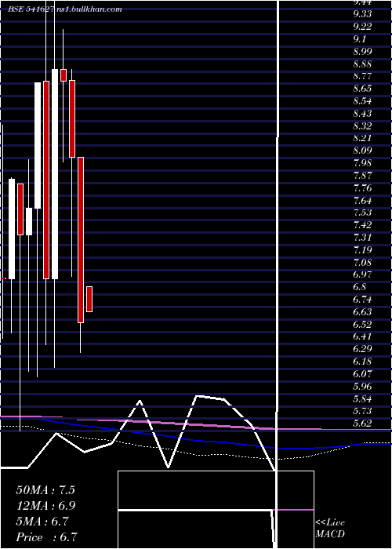Select the 7.87 price axis label
Image resolution: width=392 pixels, height=549 pixels.
(362, 176)
